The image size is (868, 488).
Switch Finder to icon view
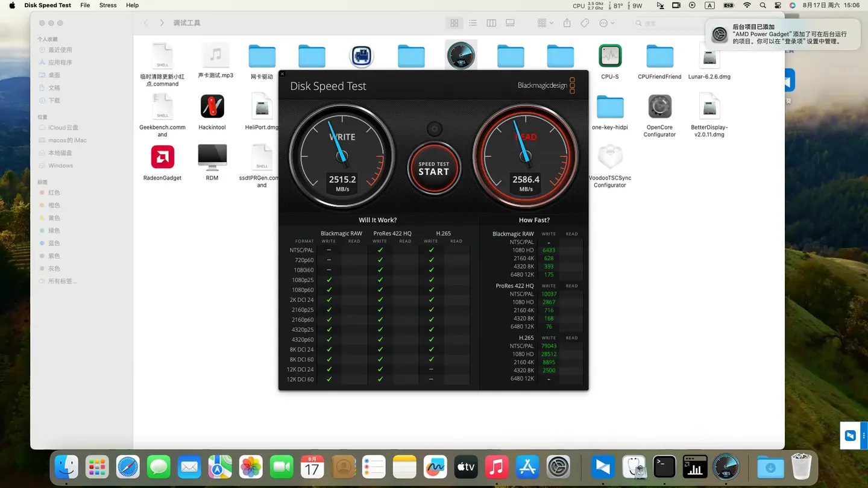(x=454, y=23)
